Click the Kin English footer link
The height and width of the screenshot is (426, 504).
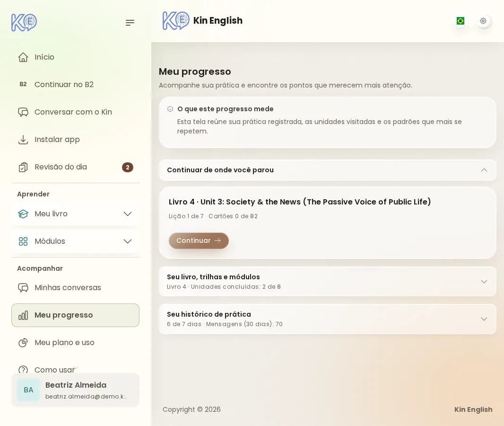click(x=473, y=409)
